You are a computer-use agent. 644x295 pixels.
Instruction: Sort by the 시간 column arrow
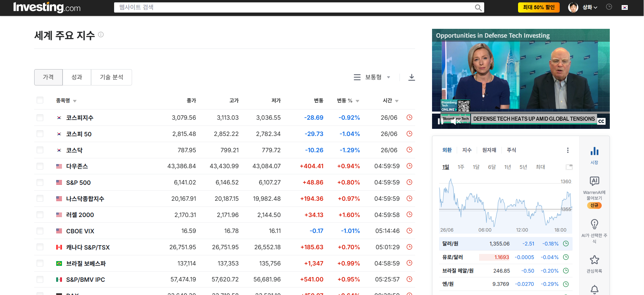pyautogui.click(x=397, y=101)
